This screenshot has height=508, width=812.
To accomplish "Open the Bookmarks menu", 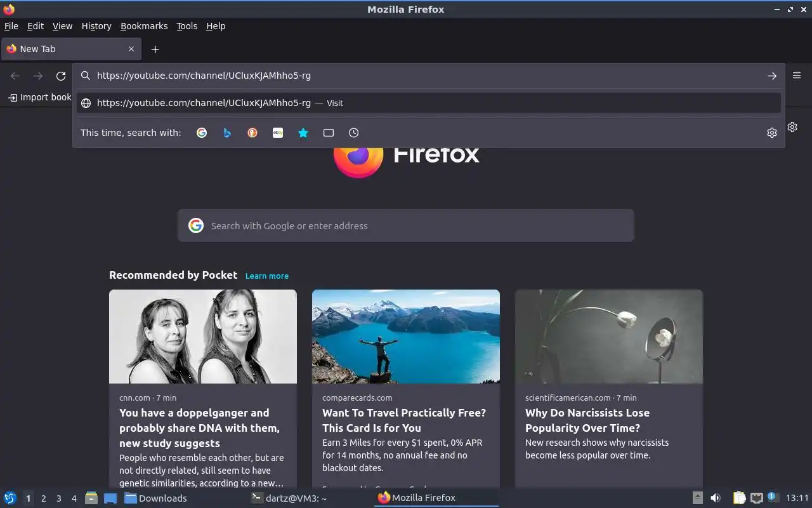I will 144,26.
